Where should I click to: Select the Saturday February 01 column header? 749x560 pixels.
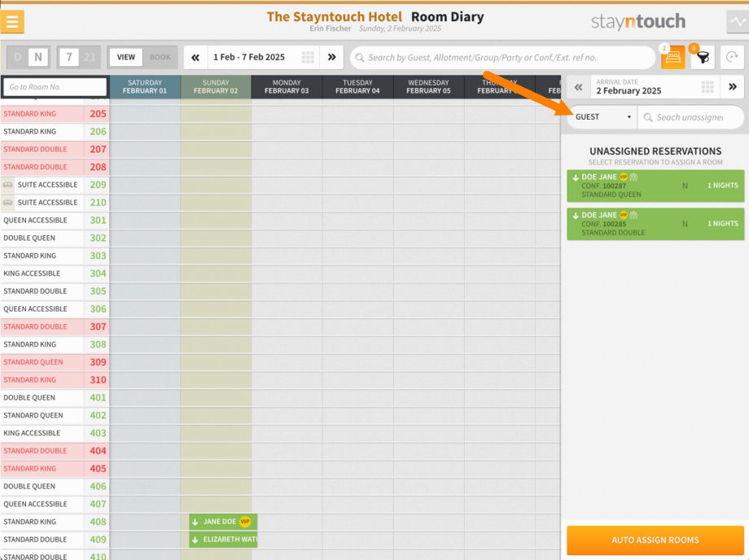coord(145,87)
